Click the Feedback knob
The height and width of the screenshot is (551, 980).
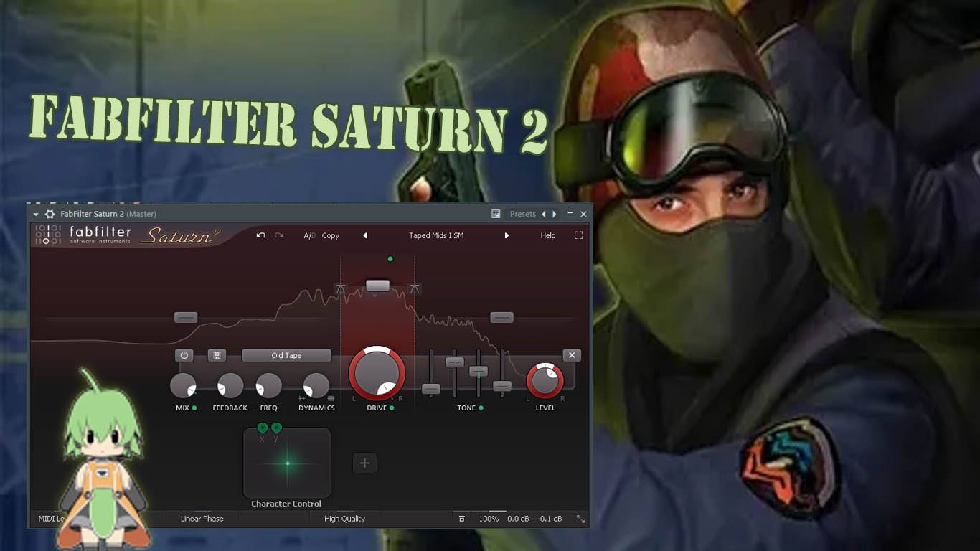230,386
